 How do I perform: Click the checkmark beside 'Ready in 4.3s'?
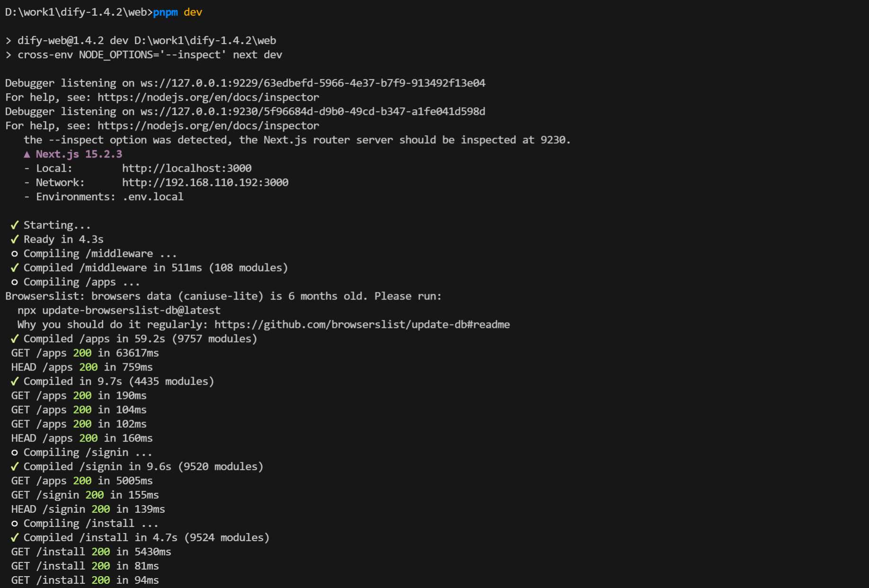click(x=15, y=239)
